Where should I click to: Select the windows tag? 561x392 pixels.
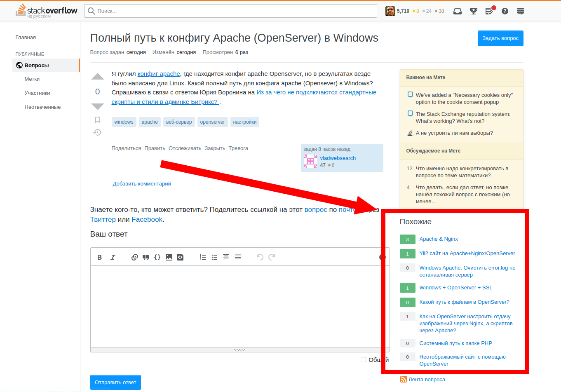click(x=124, y=122)
